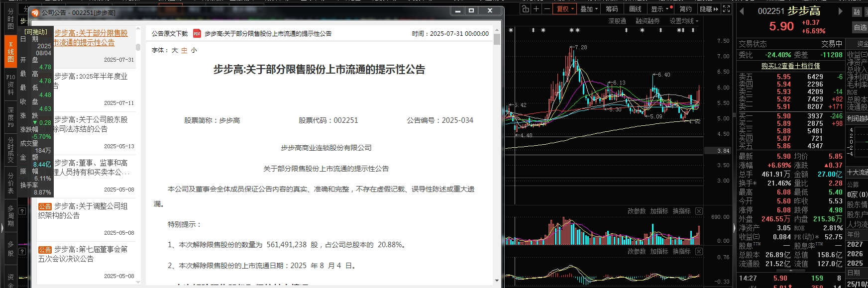Image resolution: width=868 pixels, height=288 pixels.
Task: Select the 画线 drawing tool
Action: point(635,9)
